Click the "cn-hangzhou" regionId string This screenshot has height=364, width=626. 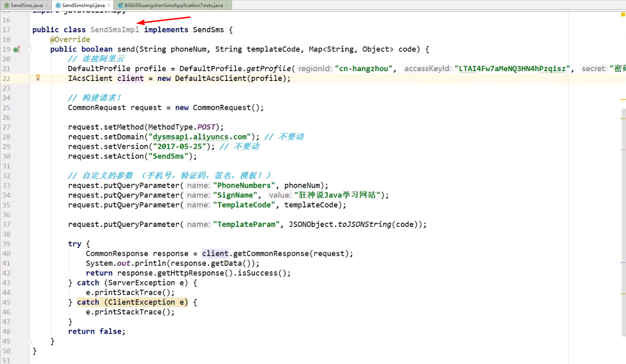tap(364, 69)
